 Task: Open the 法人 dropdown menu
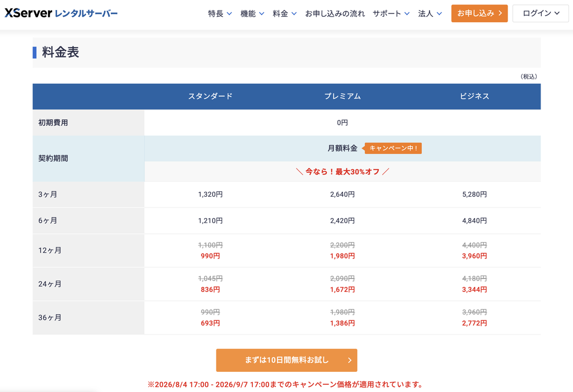tap(430, 13)
